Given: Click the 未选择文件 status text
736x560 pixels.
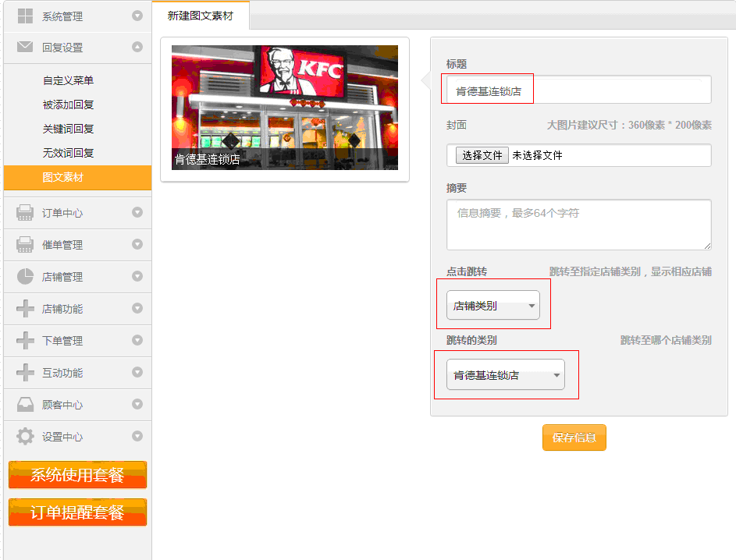Looking at the screenshot, I should tap(538, 155).
